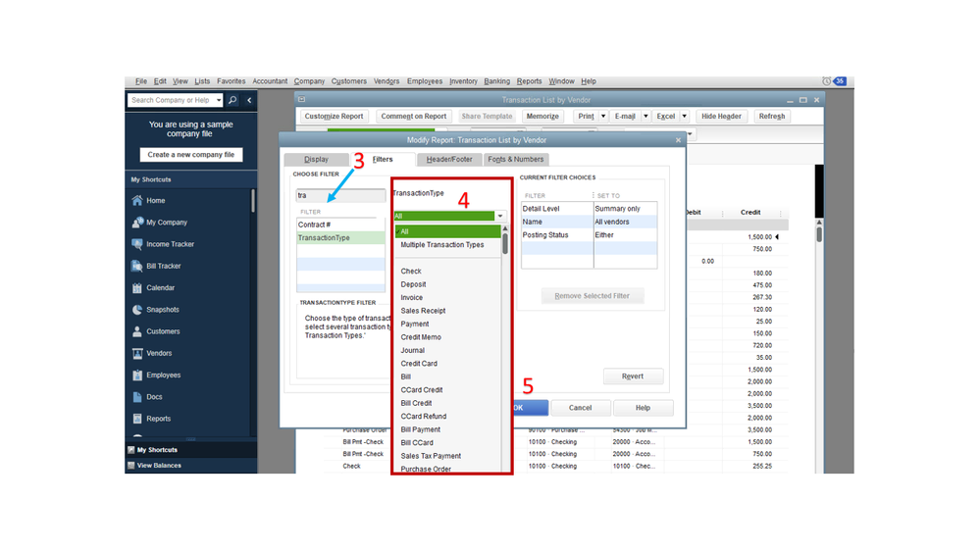980x551 pixels.
Task: Click Cancel in Modify Report dialog
Action: point(580,408)
